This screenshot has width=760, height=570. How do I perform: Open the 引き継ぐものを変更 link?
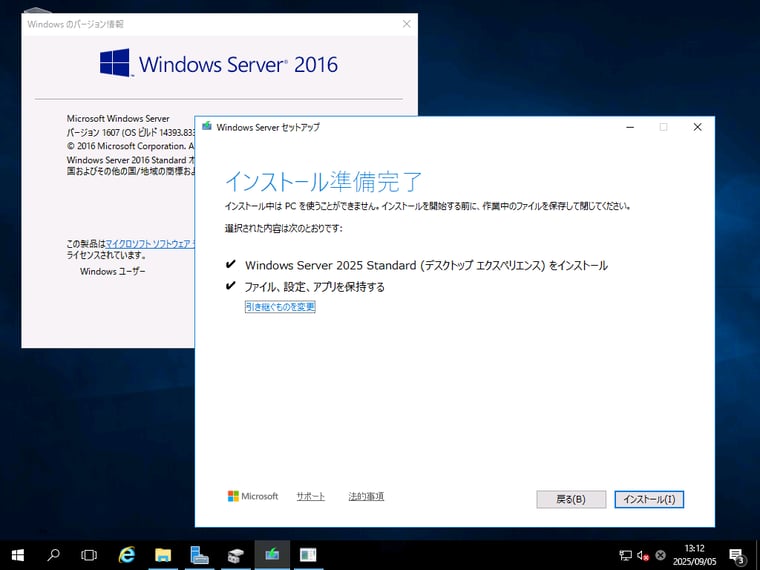[280, 307]
